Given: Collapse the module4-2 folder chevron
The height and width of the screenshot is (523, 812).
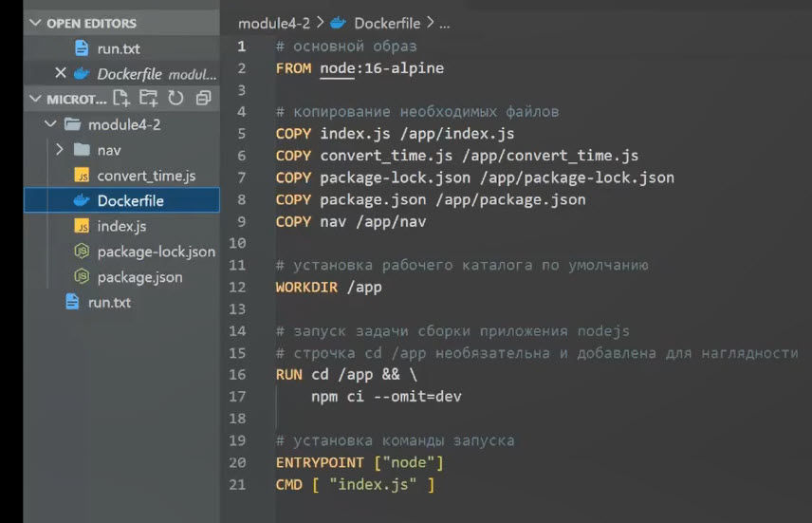Looking at the screenshot, I should click(x=49, y=124).
